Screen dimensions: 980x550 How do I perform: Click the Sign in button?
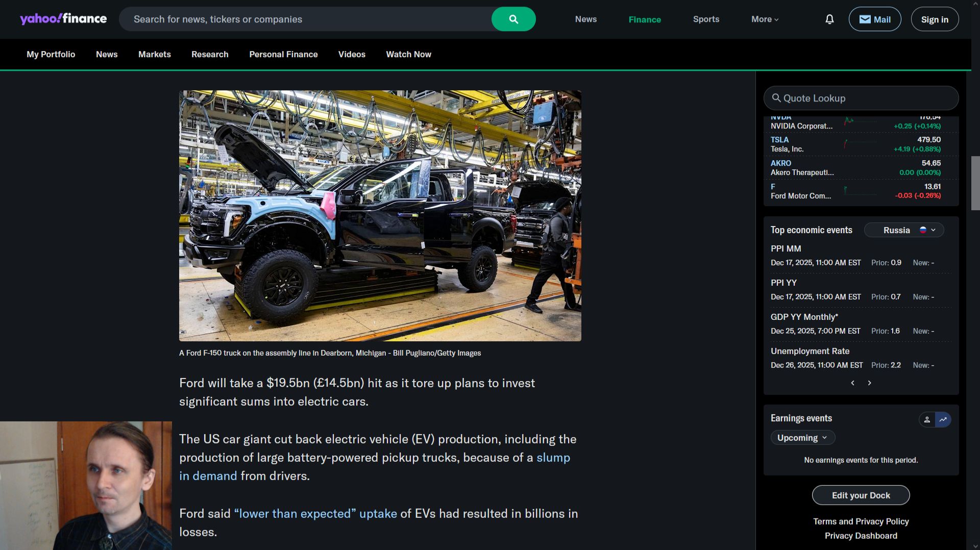point(935,19)
